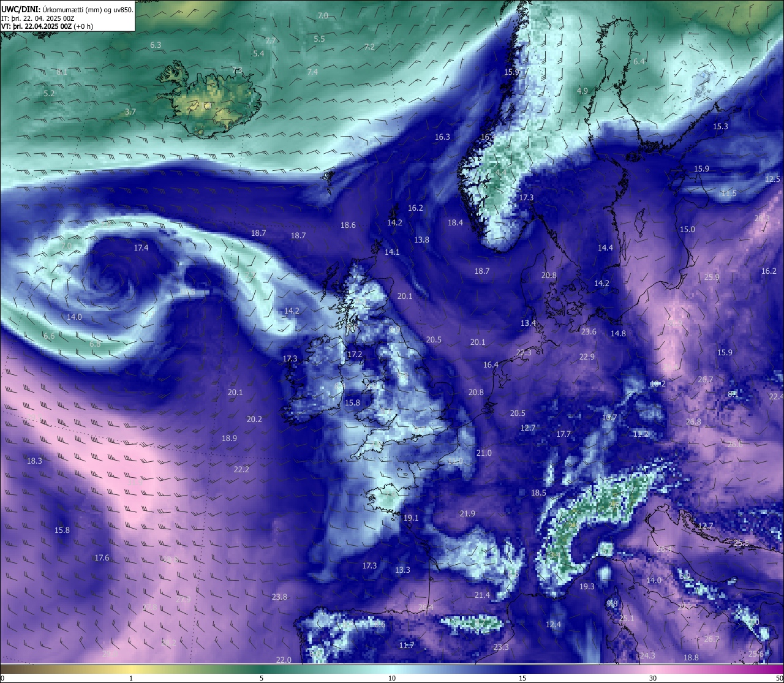784x683 pixels.
Task: Click the UWC/DINI map title line
Action: coord(67,10)
